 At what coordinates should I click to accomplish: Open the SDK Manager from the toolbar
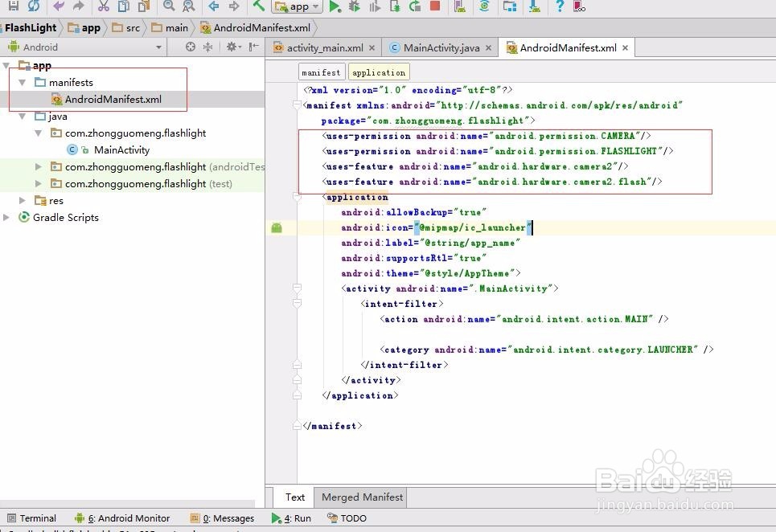point(509,7)
